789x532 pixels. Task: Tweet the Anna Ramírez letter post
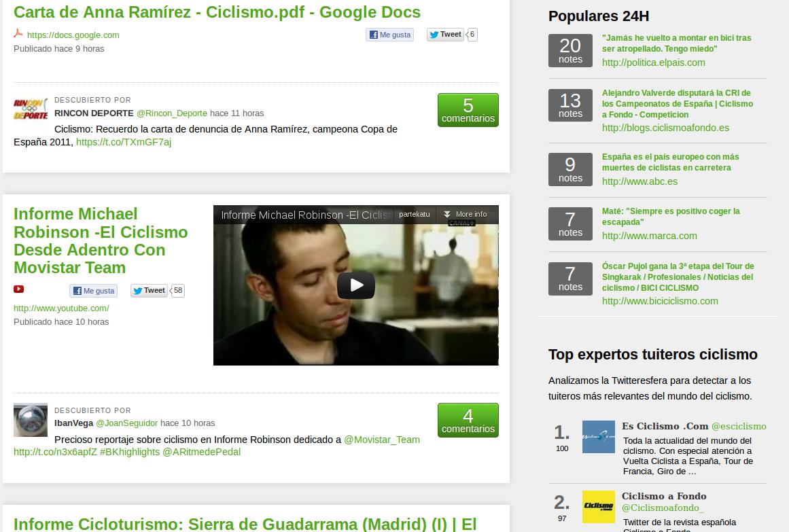tap(445, 35)
